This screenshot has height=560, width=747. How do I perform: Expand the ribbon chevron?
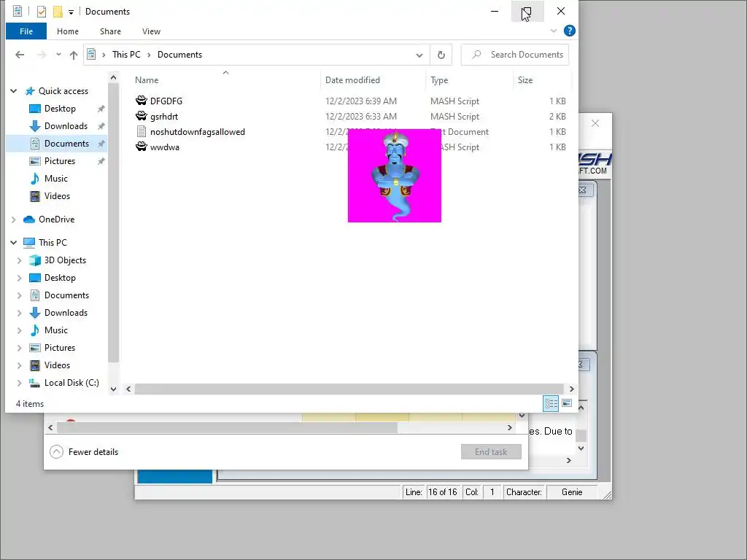tap(554, 31)
